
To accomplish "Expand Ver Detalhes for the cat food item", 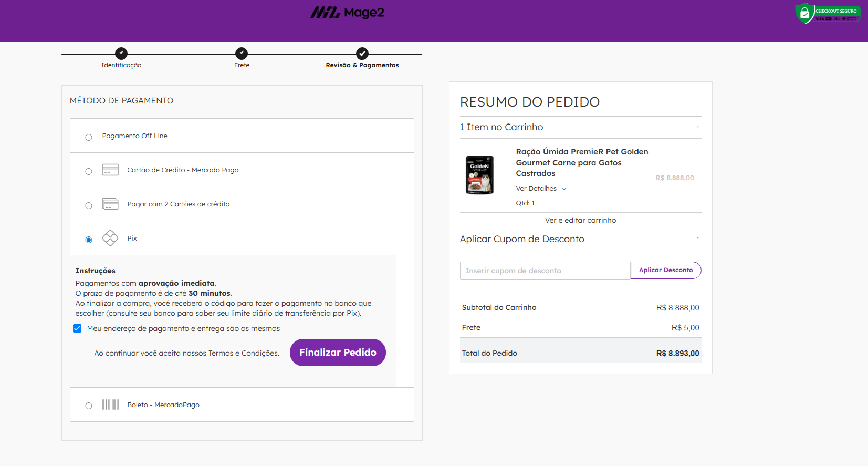I will tap(541, 188).
